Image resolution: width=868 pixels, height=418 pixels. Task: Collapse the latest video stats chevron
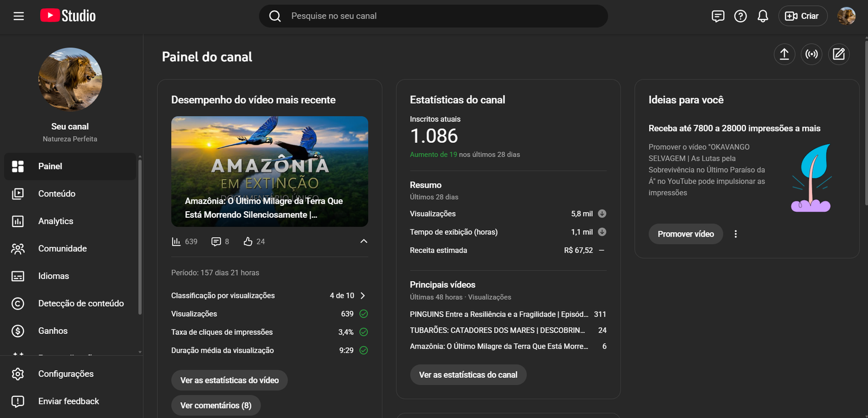(363, 242)
